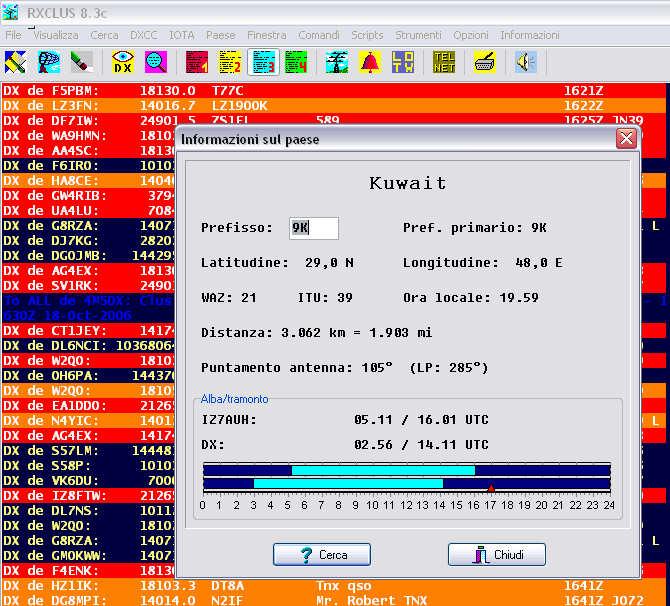Click the DX de S58P spot row
Image resolution: width=670 pixels, height=606 pixels.
(88, 465)
